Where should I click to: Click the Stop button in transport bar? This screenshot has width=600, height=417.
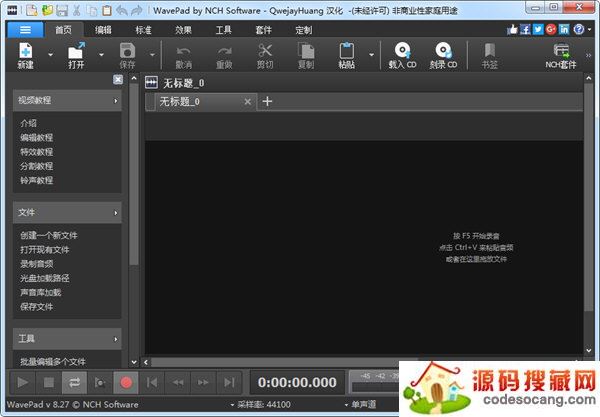point(48,381)
